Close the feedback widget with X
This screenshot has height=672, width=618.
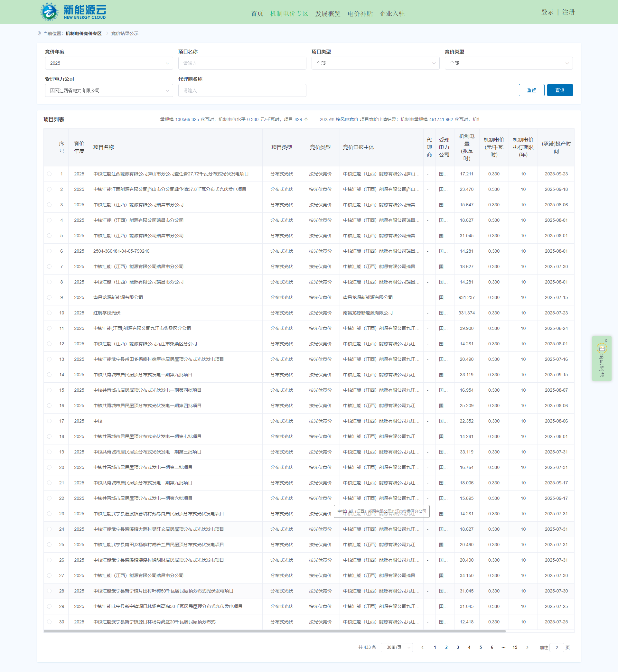pyautogui.click(x=606, y=341)
